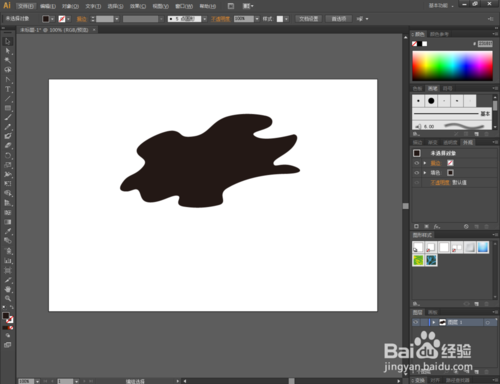The image size is (500, 384).
Task: Expand Layer 1 disclosure triangle
Action: point(434,322)
